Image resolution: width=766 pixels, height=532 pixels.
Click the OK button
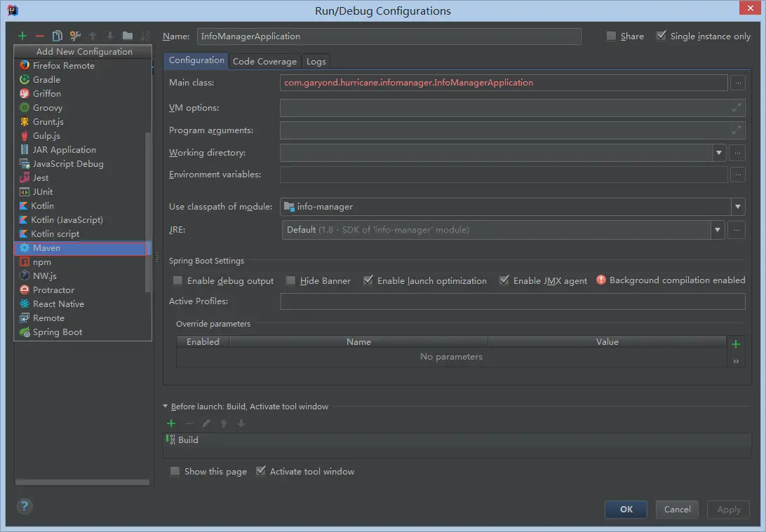pyautogui.click(x=626, y=510)
